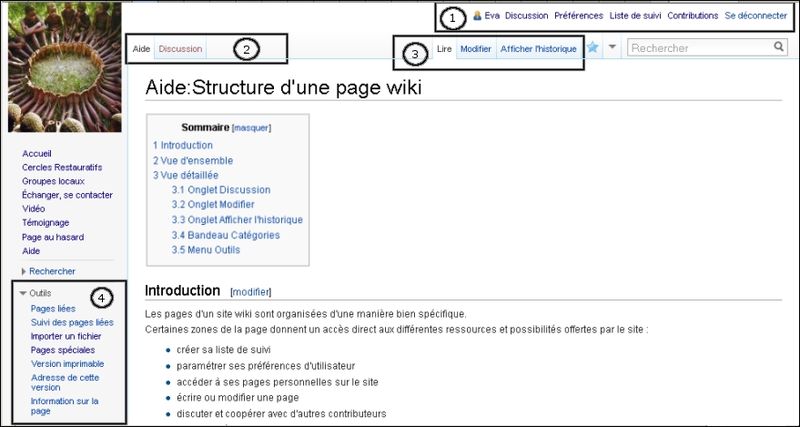
Task: Expand the Rechercher sidebar section
Action: coord(23,271)
